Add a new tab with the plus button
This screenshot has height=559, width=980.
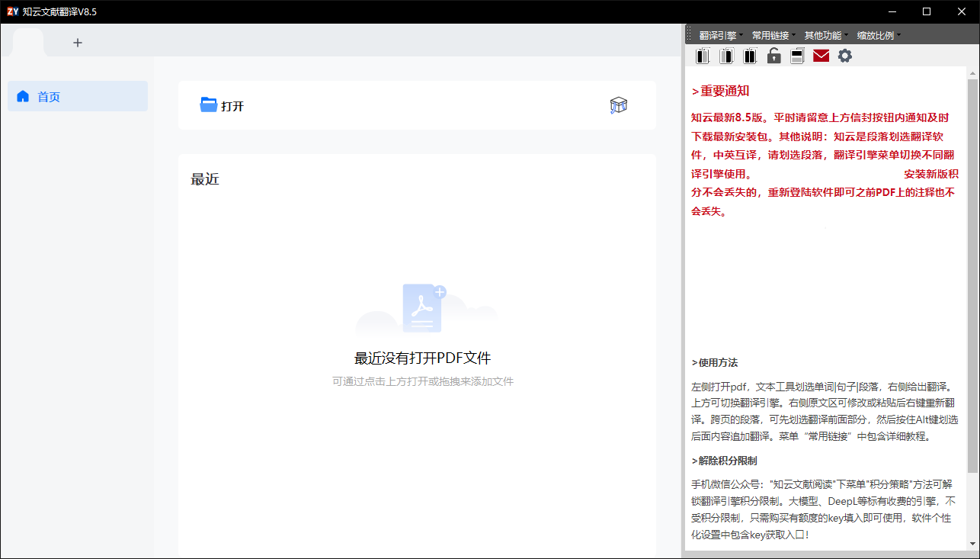[78, 43]
